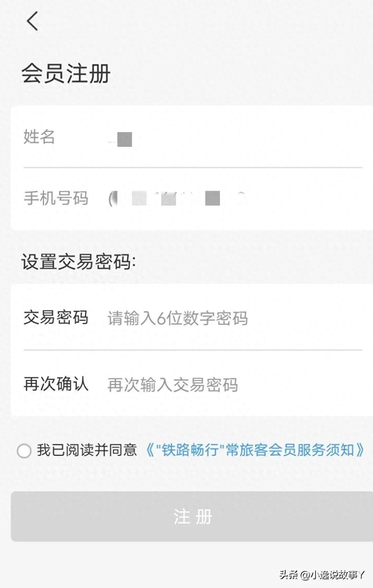Tap the back arrow icon
This screenshot has height=588, width=373.
pos(32,21)
